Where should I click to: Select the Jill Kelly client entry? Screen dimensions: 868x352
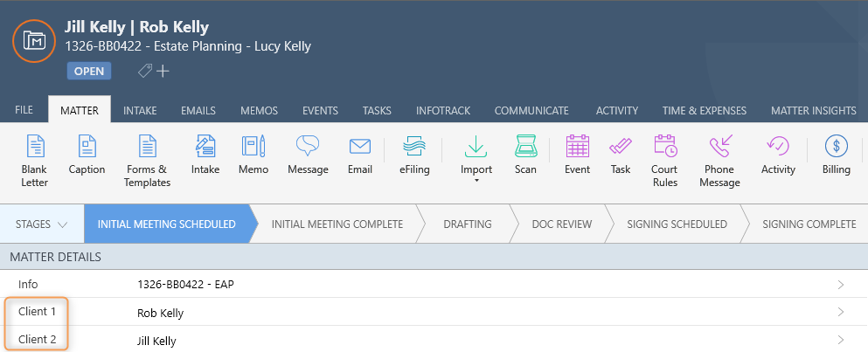(x=156, y=341)
